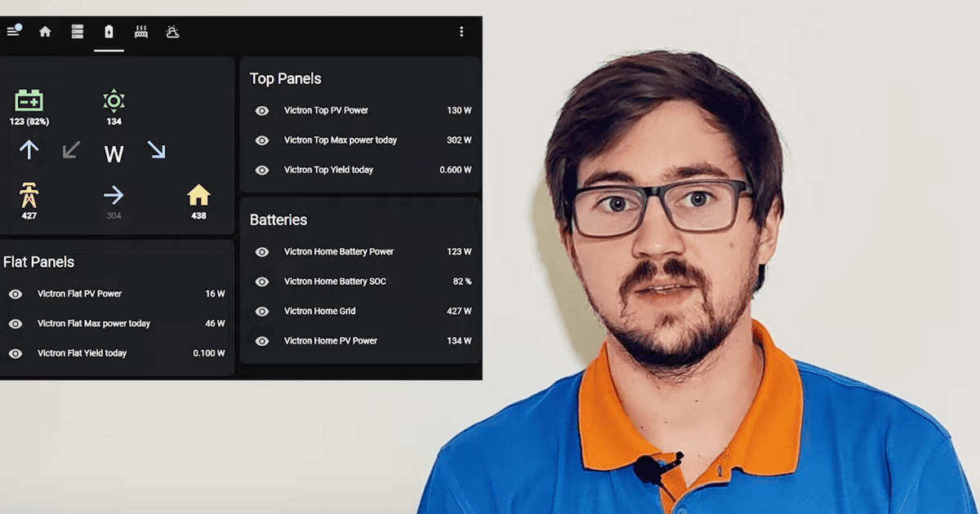Screen dimensions: 980x514
Task: Click the green battery icon
Action: 29,101
